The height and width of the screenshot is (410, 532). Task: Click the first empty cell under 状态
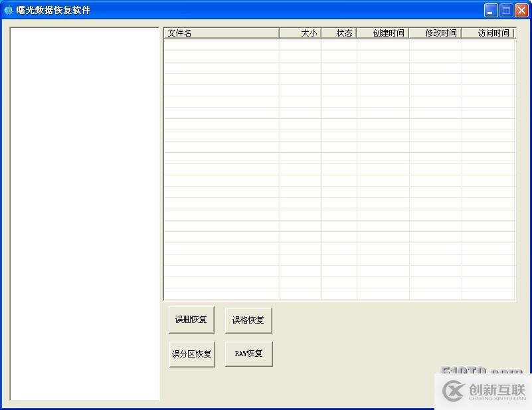[339, 45]
